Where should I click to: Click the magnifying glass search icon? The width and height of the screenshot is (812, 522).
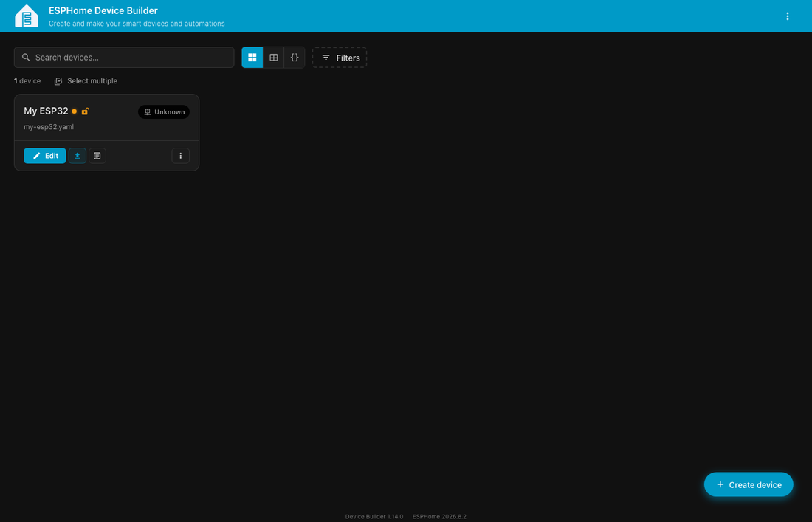[x=26, y=58]
